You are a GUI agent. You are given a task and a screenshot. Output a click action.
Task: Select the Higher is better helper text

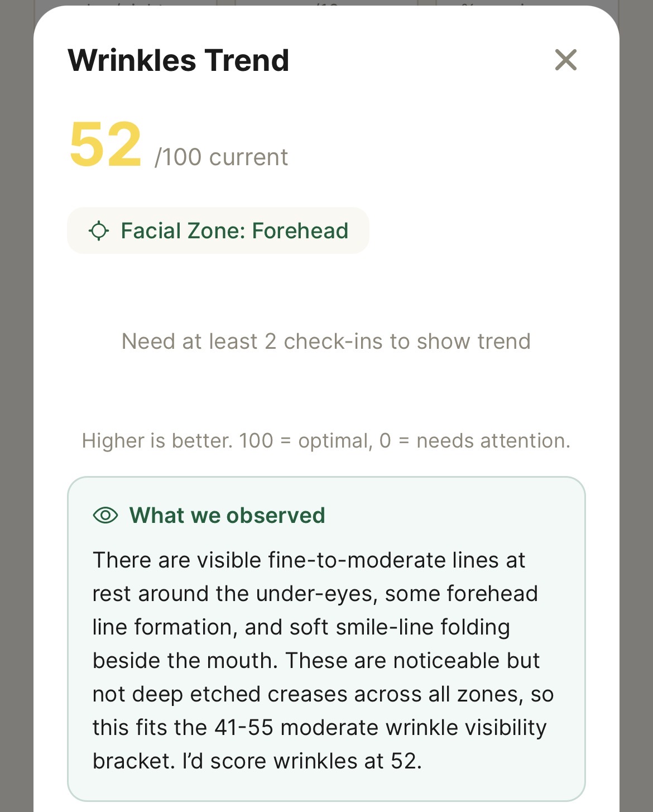click(x=326, y=441)
